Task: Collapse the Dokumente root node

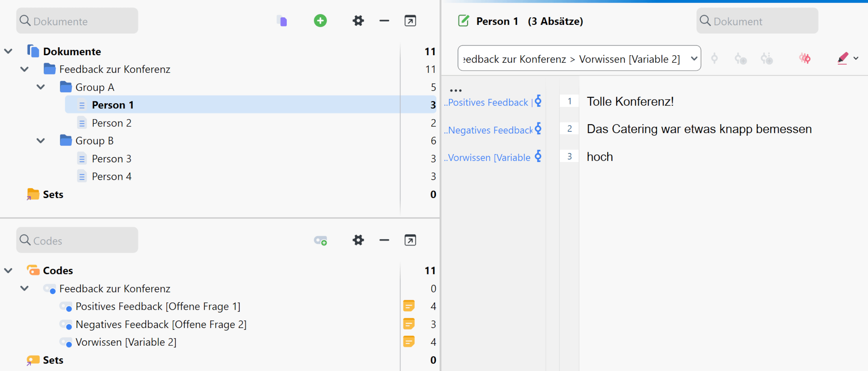Action: pos(8,51)
